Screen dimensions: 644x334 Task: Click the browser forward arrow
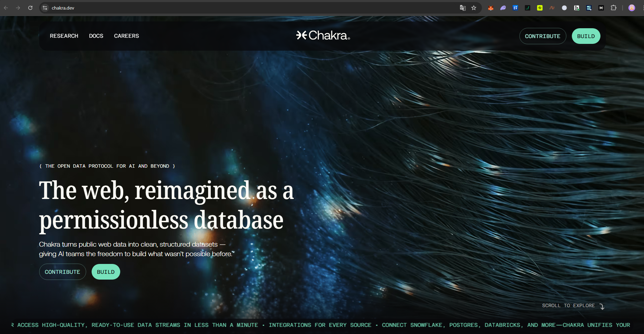18,8
